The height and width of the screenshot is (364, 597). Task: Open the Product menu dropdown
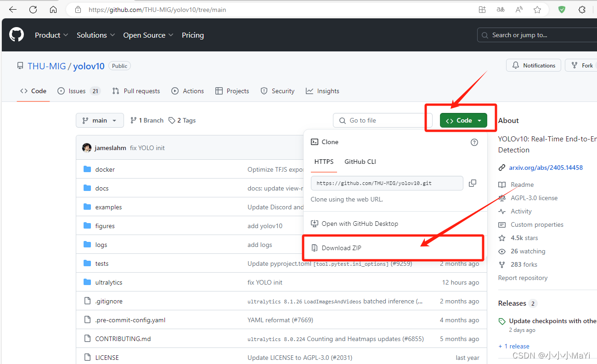[51, 35]
